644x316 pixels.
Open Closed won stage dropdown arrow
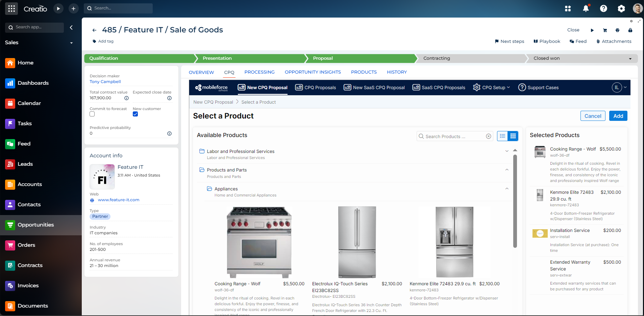[630, 58]
